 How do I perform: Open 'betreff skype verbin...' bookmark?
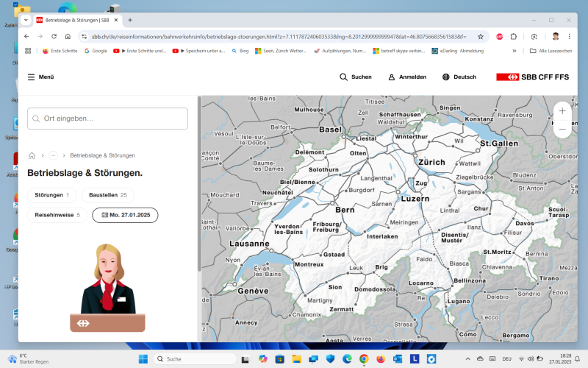coord(399,51)
